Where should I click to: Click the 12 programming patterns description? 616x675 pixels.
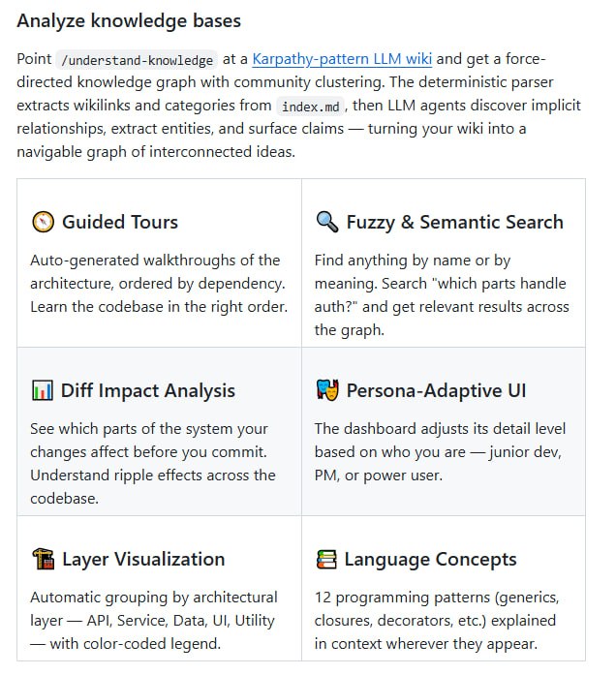point(437,621)
